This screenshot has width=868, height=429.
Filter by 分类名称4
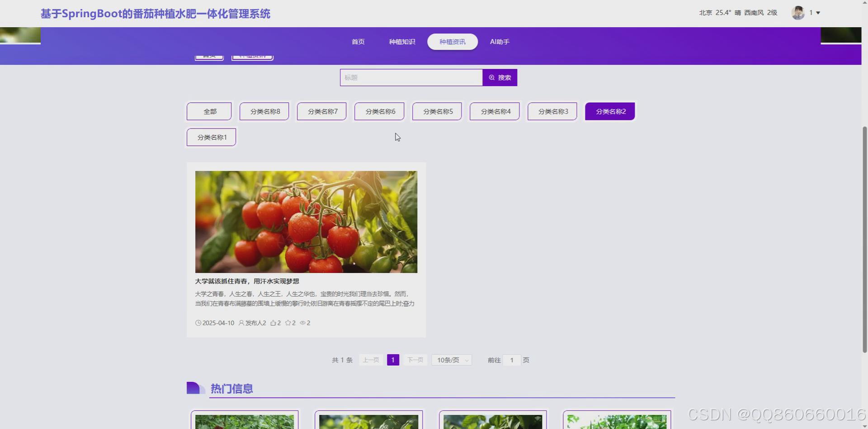(495, 111)
